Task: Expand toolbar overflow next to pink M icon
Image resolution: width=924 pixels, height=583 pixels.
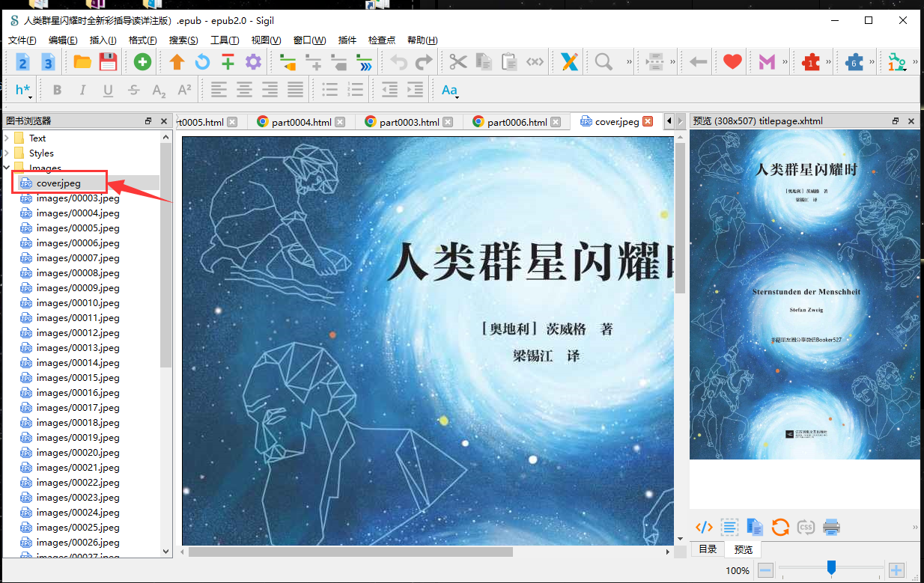Action: [785, 62]
